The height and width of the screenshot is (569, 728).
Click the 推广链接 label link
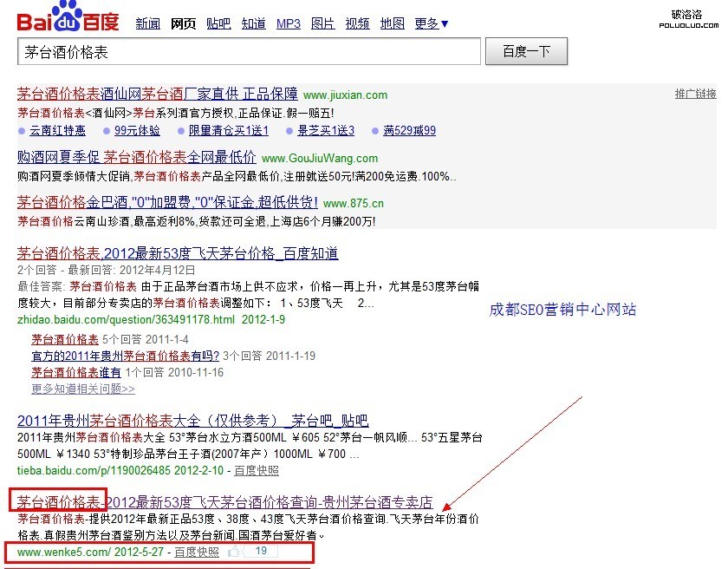pyautogui.click(x=695, y=94)
